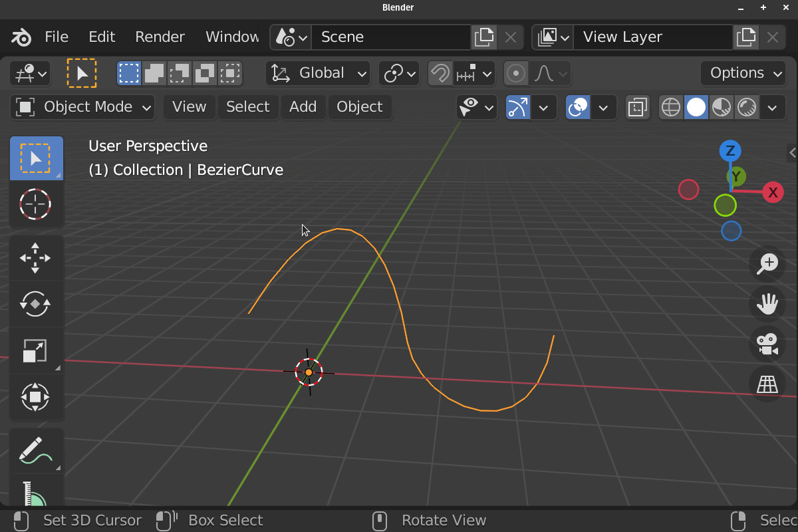Select the Transform tool

coord(36,397)
